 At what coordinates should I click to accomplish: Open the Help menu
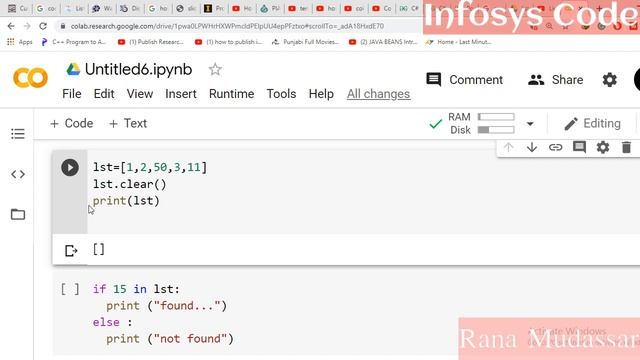321,94
